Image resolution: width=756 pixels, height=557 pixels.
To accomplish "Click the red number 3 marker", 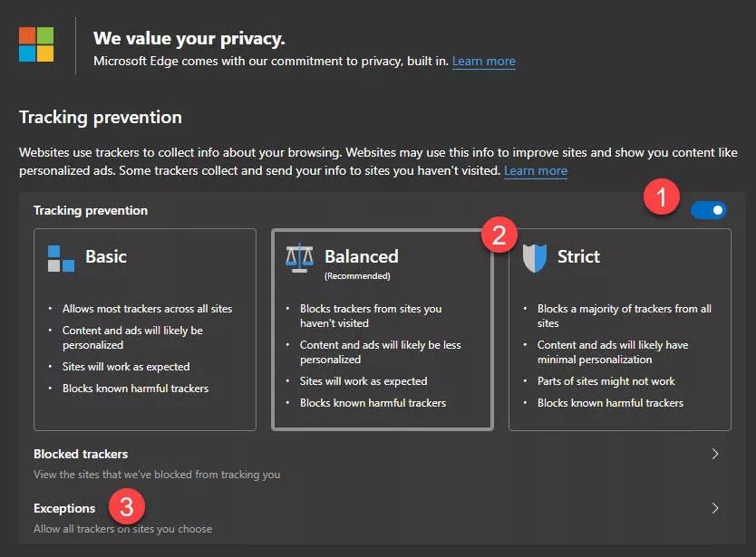I will tap(126, 506).
